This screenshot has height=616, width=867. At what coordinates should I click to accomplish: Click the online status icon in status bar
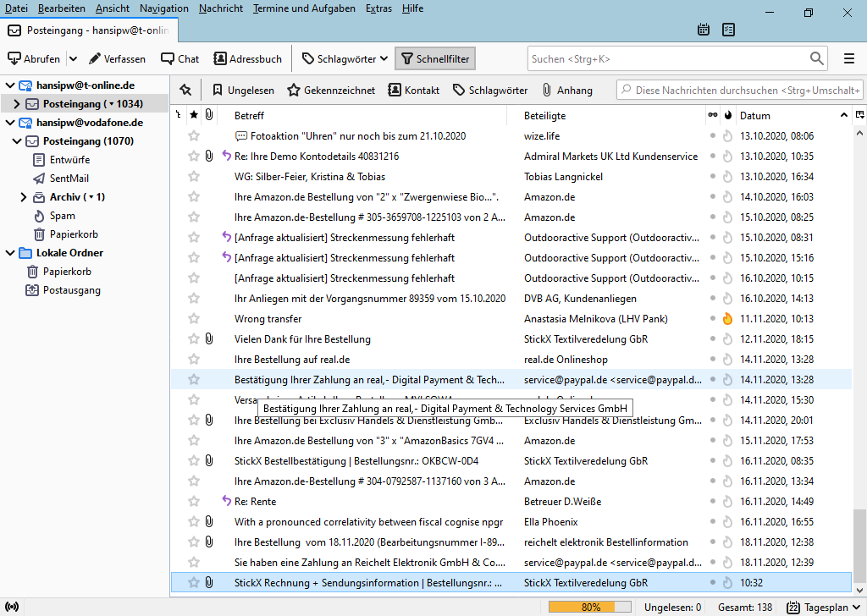click(12, 607)
